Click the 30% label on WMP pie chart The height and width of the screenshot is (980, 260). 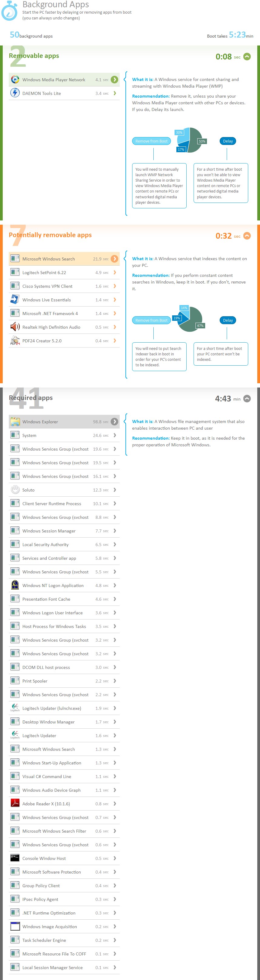pos(179,133)
